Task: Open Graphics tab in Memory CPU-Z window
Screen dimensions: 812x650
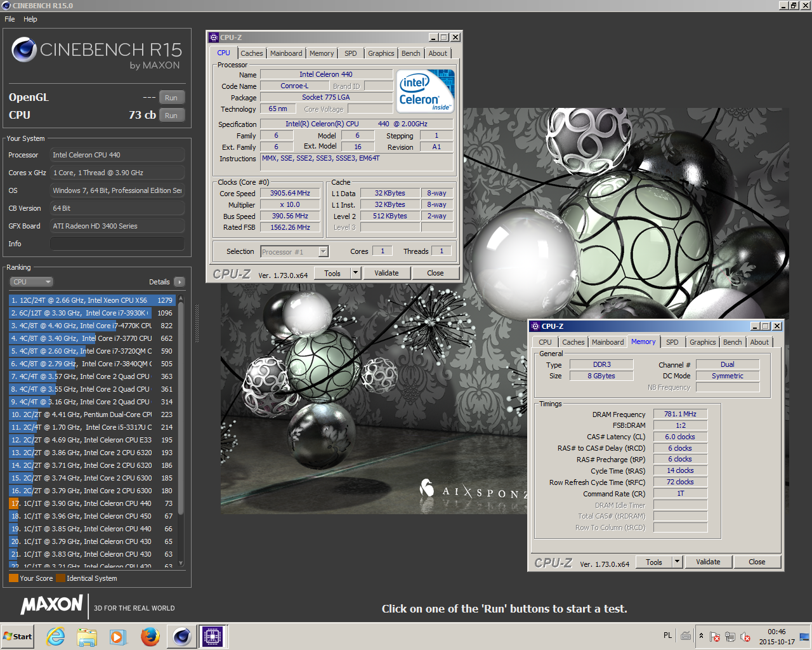Action: point(703,342)
